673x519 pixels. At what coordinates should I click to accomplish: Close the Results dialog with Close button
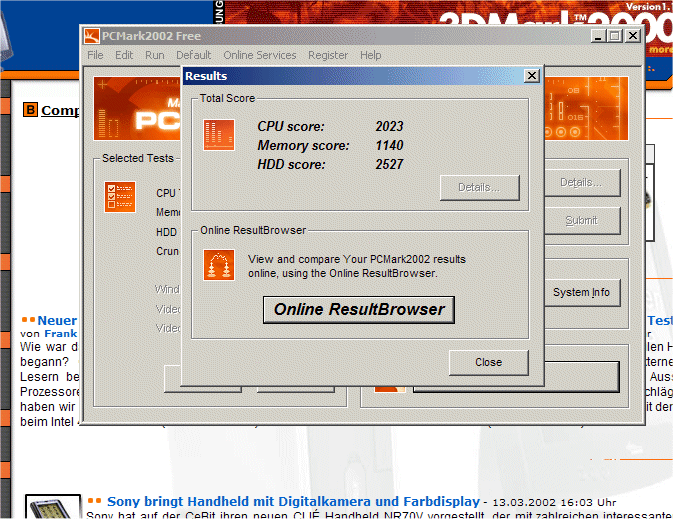(488, 362)
